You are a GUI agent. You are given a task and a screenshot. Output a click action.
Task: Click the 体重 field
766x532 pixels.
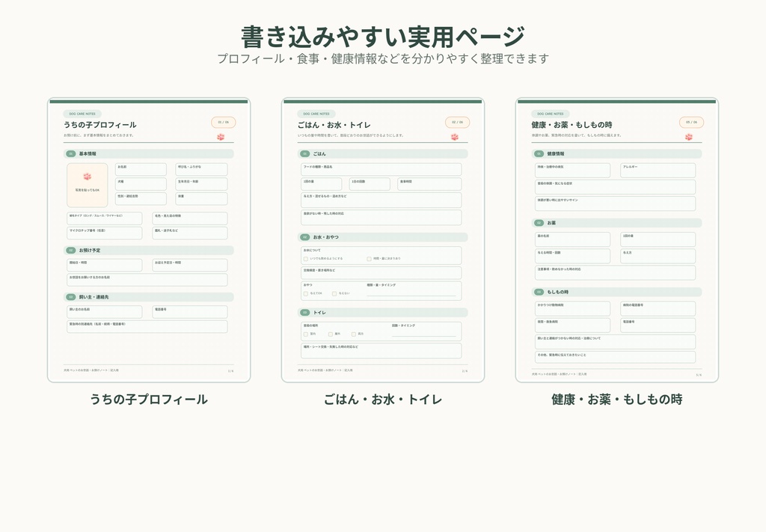(201, 199)
